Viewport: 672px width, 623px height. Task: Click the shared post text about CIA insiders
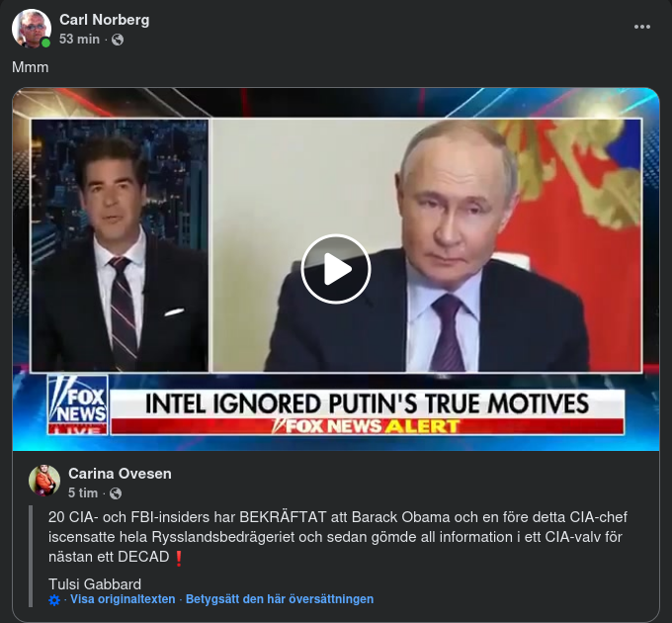click(338, 537)
